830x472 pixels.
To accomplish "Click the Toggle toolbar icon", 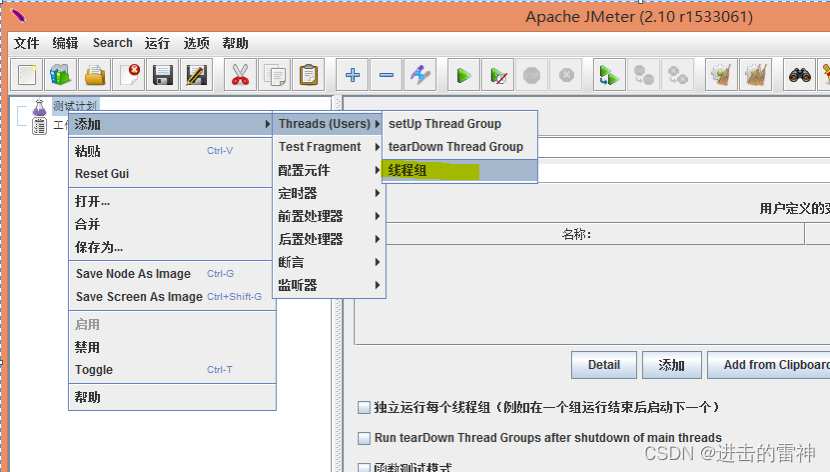I will pyautogui.click(x=420, y=75).
